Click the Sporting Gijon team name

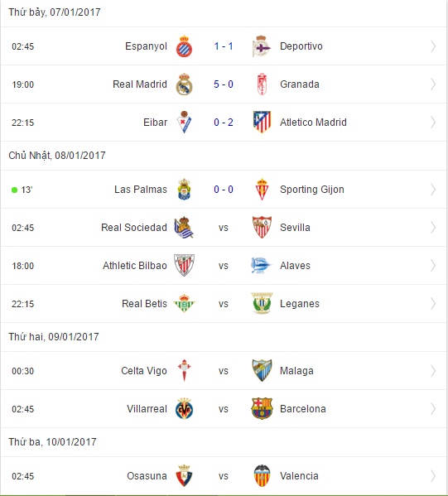pos(312,190)
